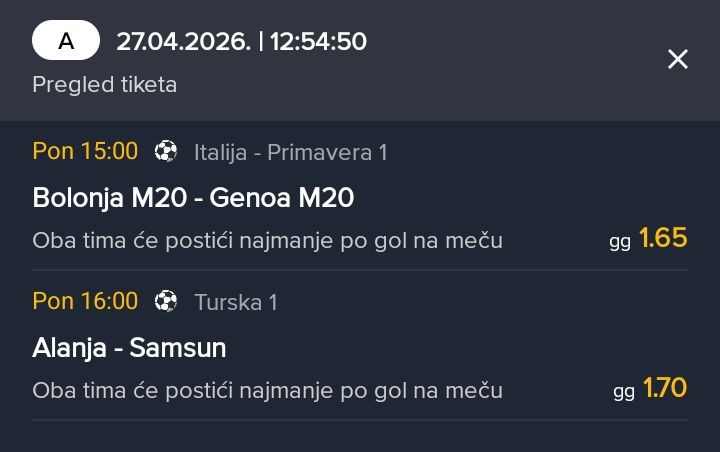This screenshot has height=452, width=720.
Task: Click the bet description under Bolonja match
Action: point(267,241)
